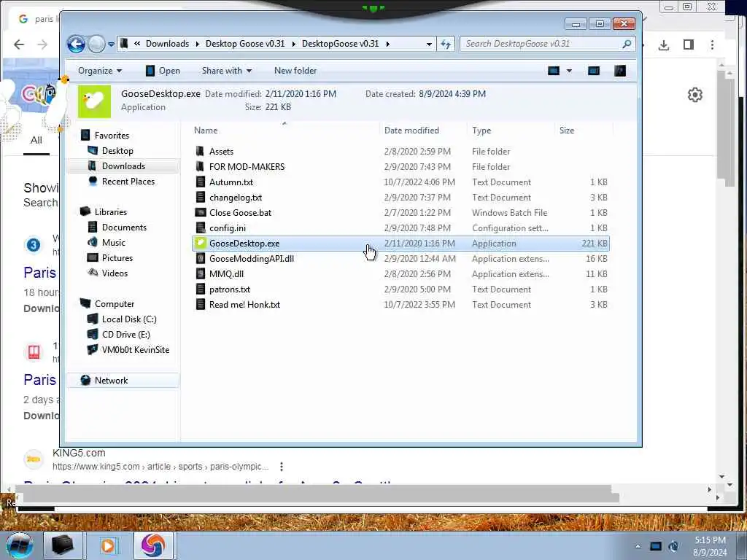The height and width of the screenshot is (560, 747).
Task: Click the Explorer forward arrow button
Action: [x=97, y=44]
